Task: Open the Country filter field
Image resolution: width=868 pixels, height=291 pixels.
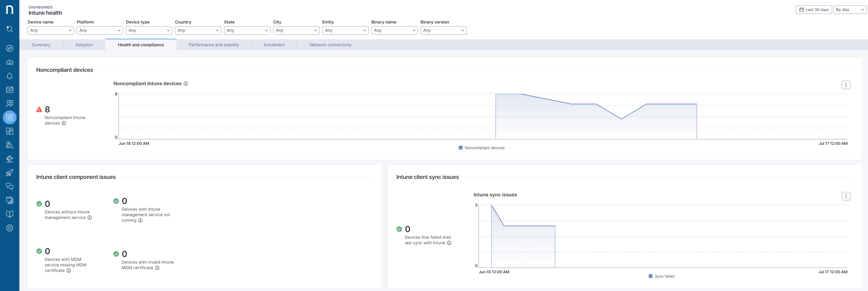Action: pyautogui.click(x=198, y=31)
